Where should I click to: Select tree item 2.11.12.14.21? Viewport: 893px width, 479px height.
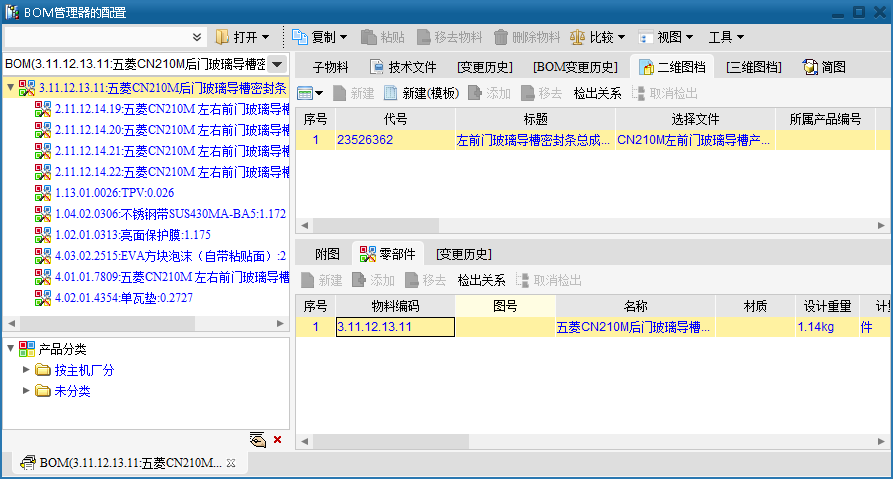(162, 151)
